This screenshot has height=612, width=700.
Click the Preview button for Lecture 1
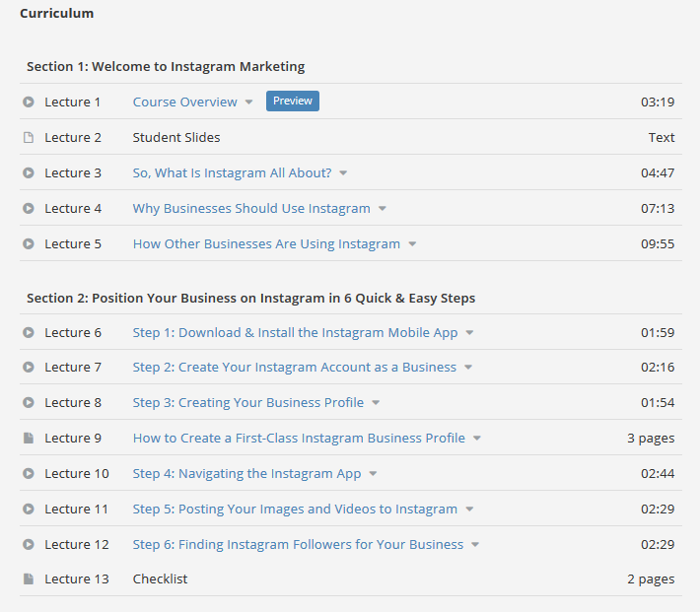tap(293, 101)
